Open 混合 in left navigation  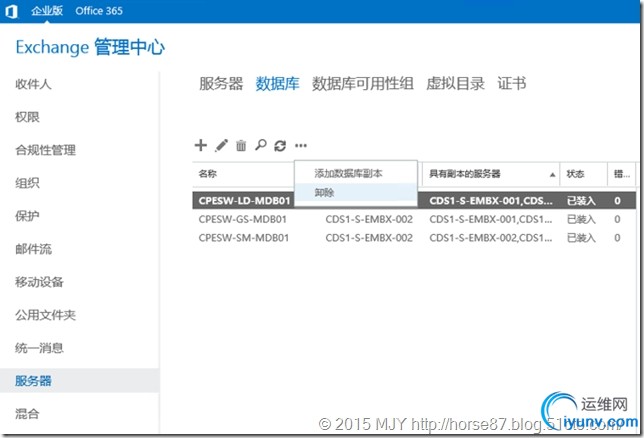27,413
